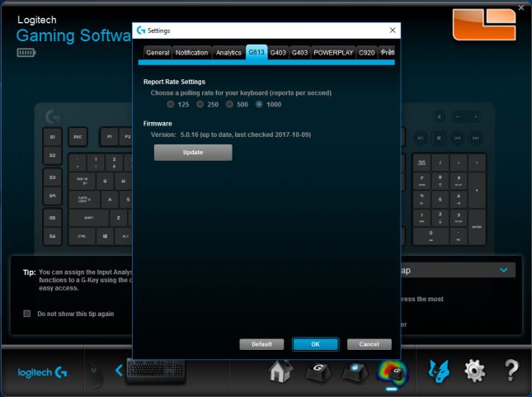Select the 125 polling rate
The image size is (532, 397).
click(x=170, y=104)
